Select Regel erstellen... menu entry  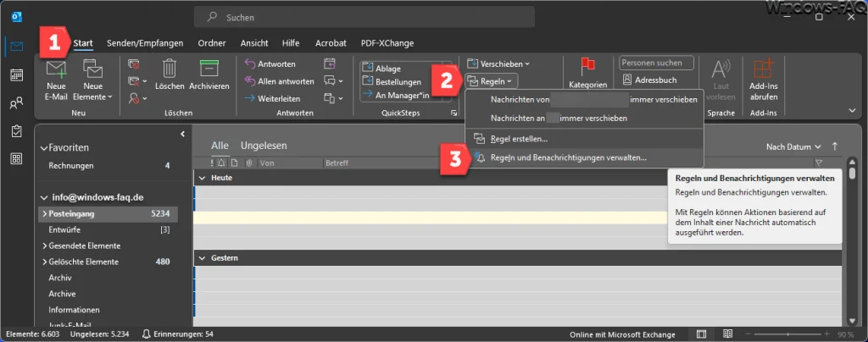point(585,139)
